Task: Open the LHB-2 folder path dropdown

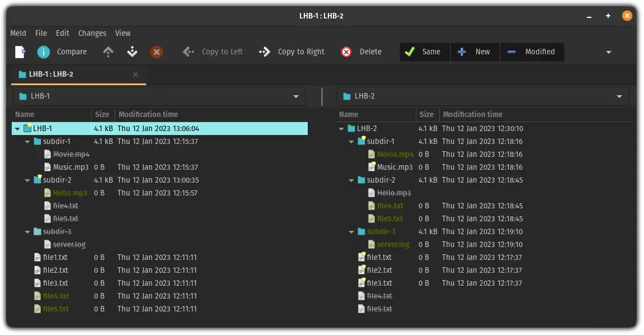Action: click(x=621, y=96)
